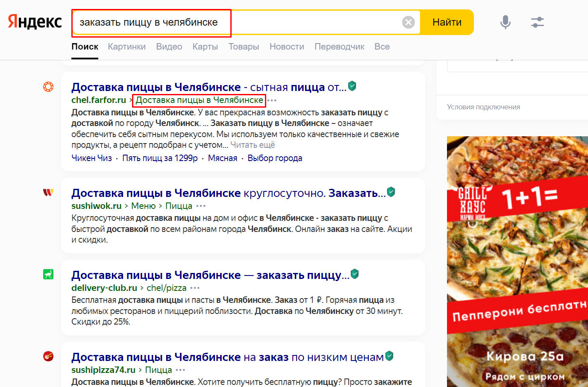Open the Пицца breadcrumb under sushiwok.ru
The height and width of the screenshot is (387, 588).
[x=179, y=206]
